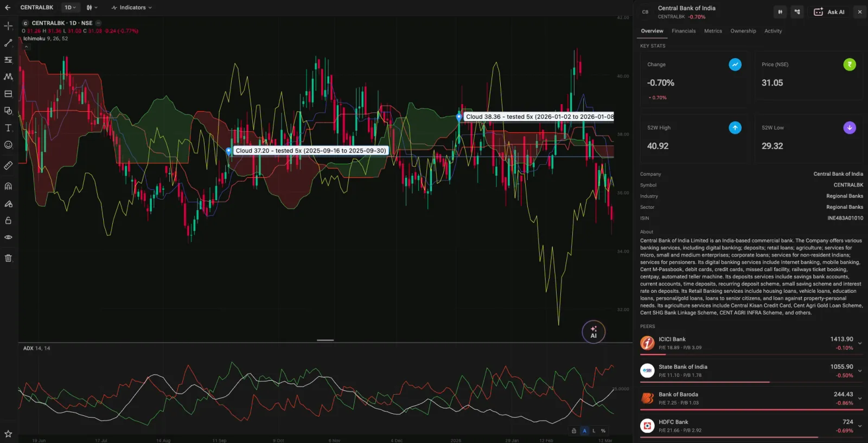Screen dimensions: 868x443
Task: Open Ask AI in side panel
Action: (x=829, y=11)
